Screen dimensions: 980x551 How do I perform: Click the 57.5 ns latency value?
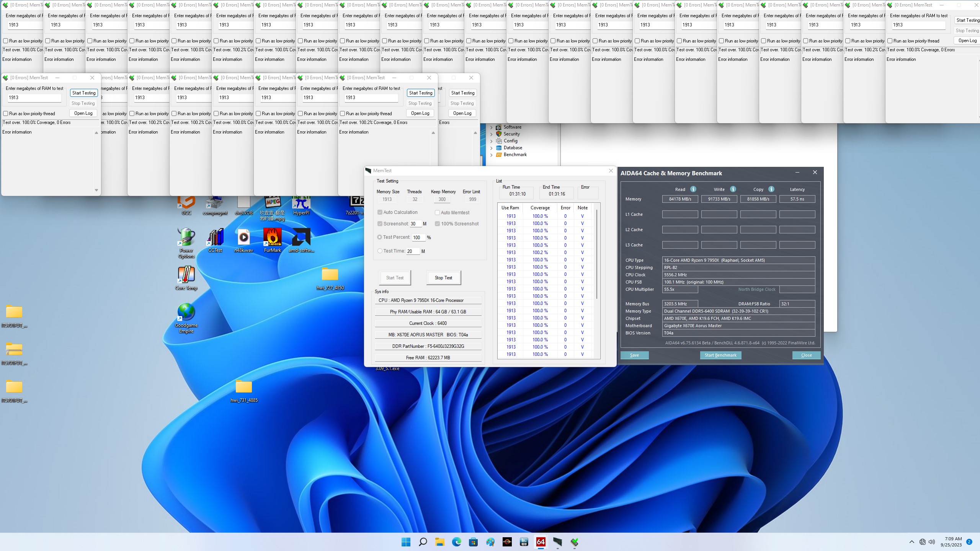click(797, 199)
